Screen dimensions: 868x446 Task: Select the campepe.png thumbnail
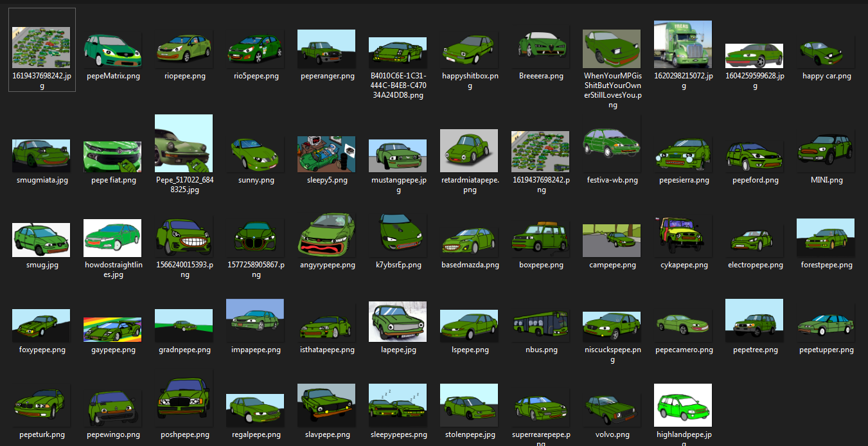pos(612,240)
